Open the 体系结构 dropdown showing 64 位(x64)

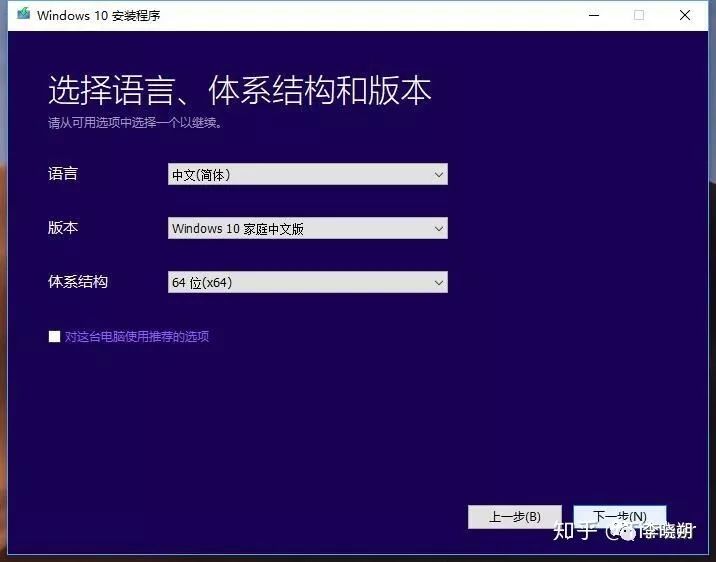coord(308,282)
